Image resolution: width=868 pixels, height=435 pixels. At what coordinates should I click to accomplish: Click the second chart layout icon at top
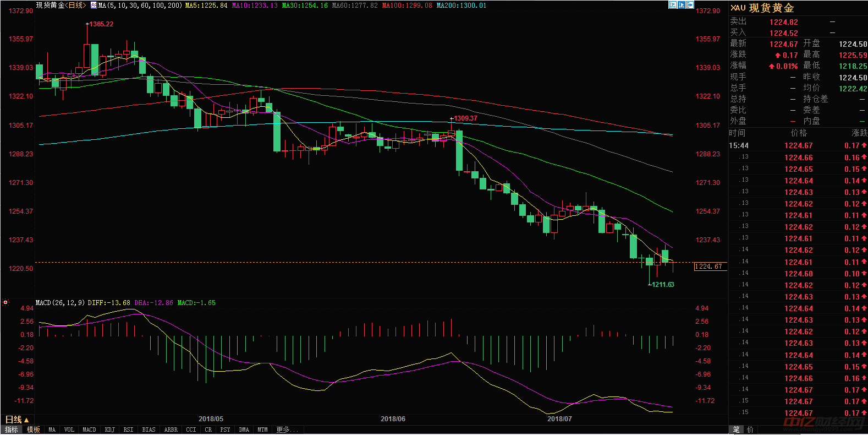(681, 5)
